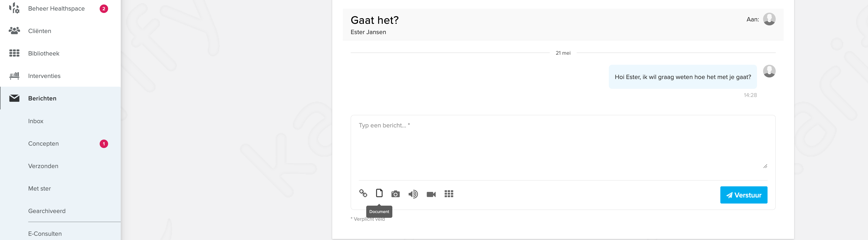868x240 pixels.
Task: Click the Cliënten people icon
Action: pyautogui.click(x=14, y=31)
